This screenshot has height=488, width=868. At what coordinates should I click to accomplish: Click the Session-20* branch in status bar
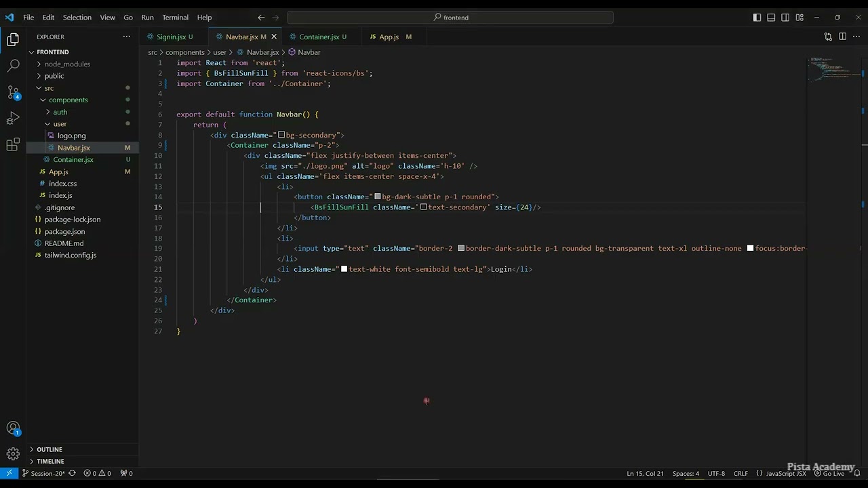point(44,473)
